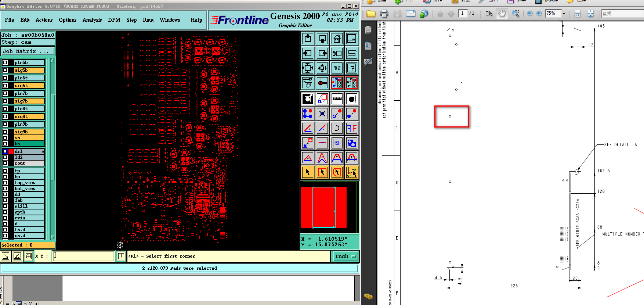Click the Home view icon in Genesis toolbar
The image size is (644, 305).
pyautogui.click(x=337, y=39)
